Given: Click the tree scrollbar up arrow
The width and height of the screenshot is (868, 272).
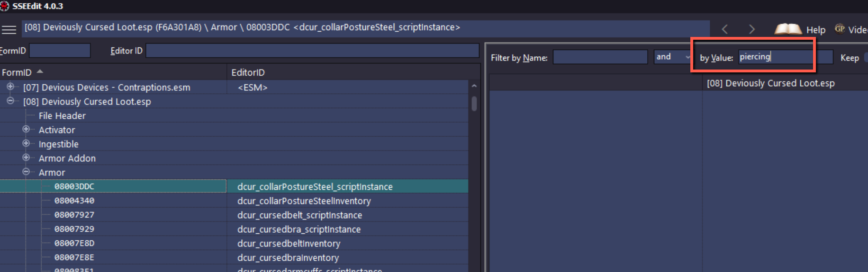Looking at the screenshot, I should pos(474,86).
